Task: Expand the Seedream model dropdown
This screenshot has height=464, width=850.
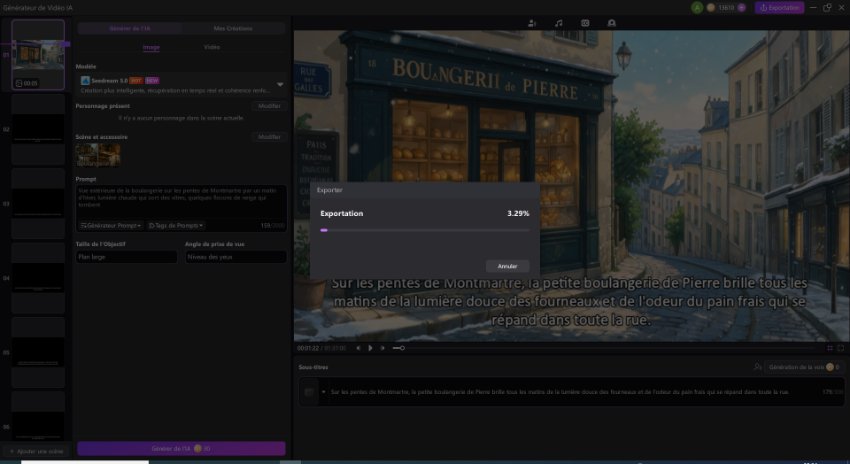Action: click(280, 85)
